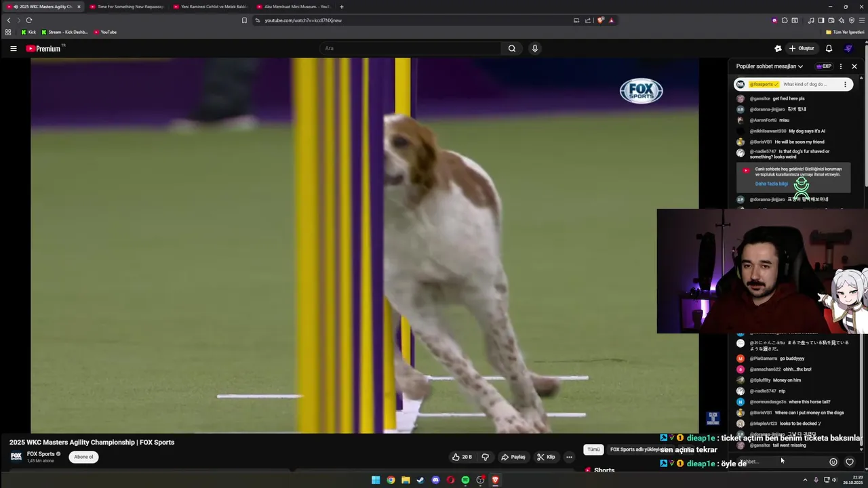Show hidden system tray icons

coord(805,480)
